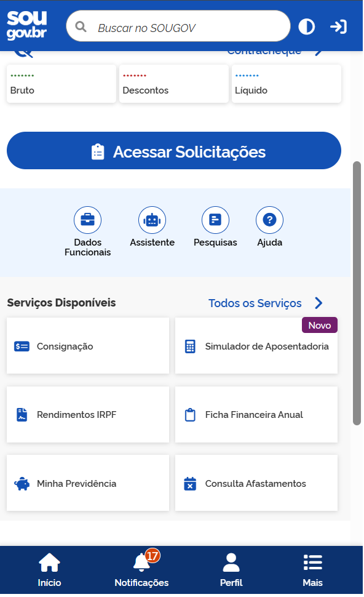The width and height of the screenshot is (364, 597).
Task: Open the Assistente robot icon
Action: click(x=152, y=220)
